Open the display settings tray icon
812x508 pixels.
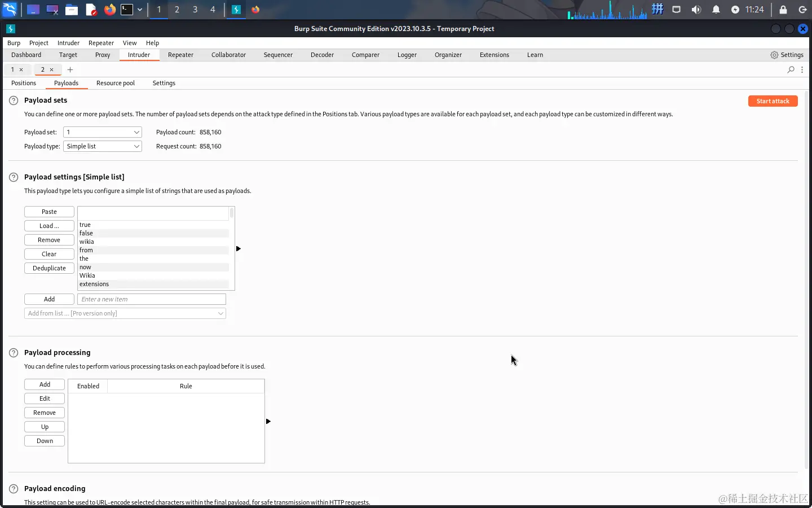677,10
